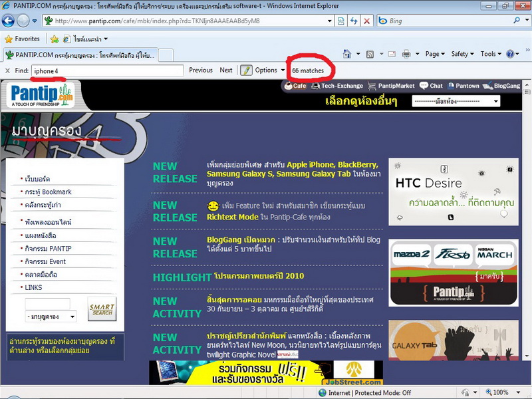This screenshot has height=399, width=532.
Task: Open the กิจกรรม Event sidebar link
Action: tap(45, 261)
